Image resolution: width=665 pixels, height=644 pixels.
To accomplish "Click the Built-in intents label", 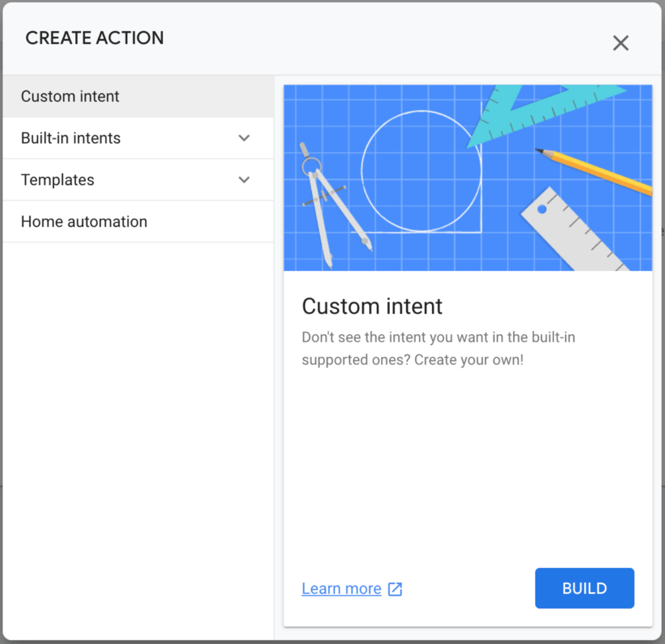I will coord(71,138).
